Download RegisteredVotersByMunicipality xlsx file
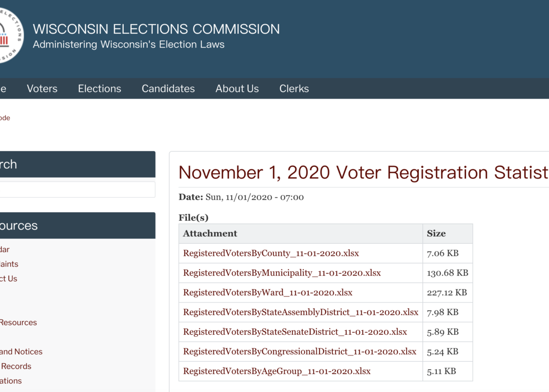The height and width of the screenshot is (392, 549). tap(282, 273)
